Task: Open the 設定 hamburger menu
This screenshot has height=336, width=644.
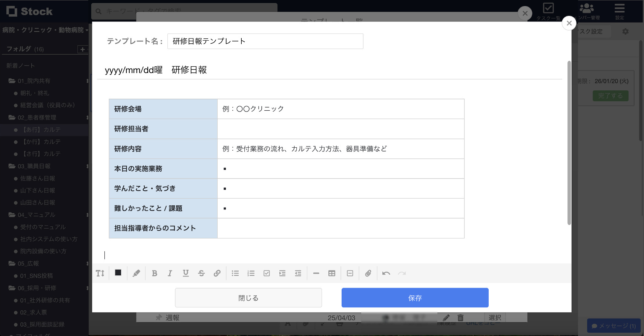Action: tap(619, 8)
